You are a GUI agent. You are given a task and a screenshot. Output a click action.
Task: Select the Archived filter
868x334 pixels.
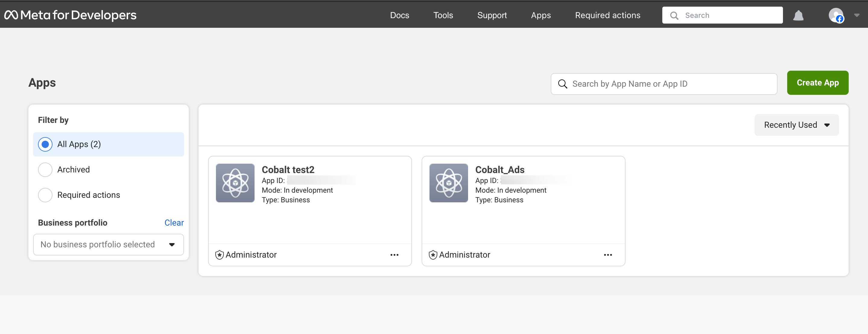pos(45,170)
